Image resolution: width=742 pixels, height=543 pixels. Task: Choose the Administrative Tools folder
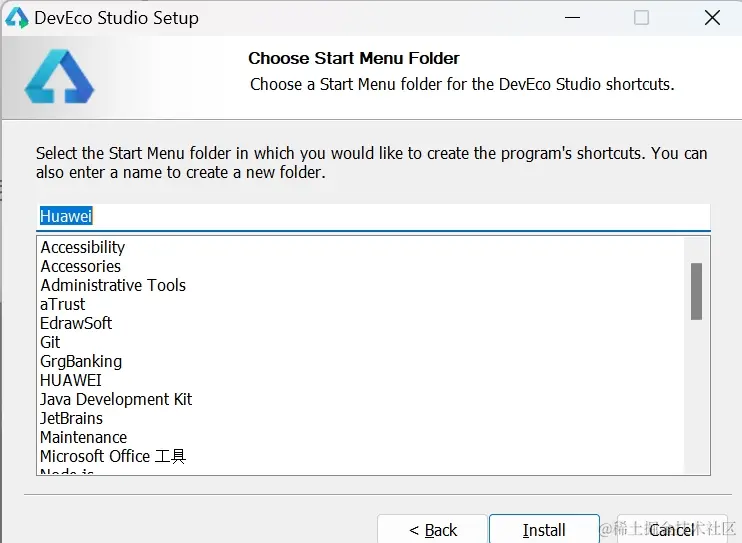coord(113,285)
